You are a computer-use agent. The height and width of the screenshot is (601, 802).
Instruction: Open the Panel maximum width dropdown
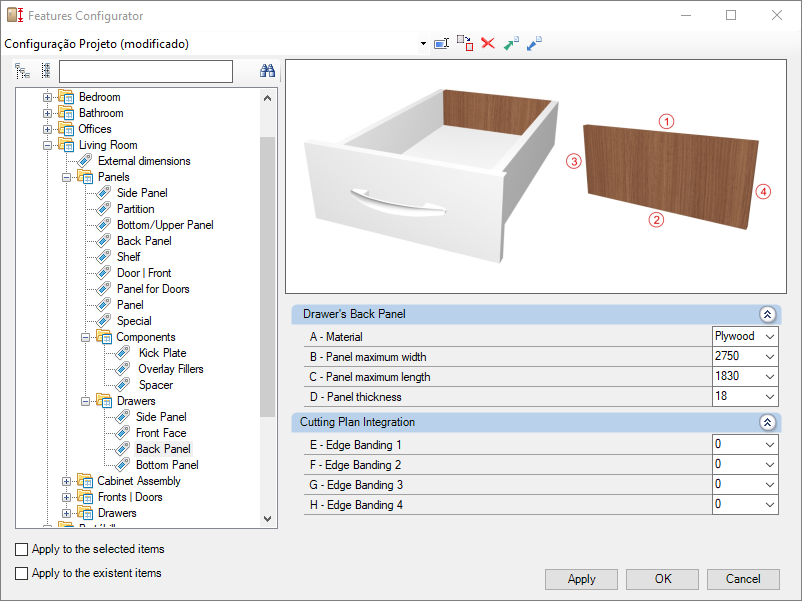click(x=770, y=357)
